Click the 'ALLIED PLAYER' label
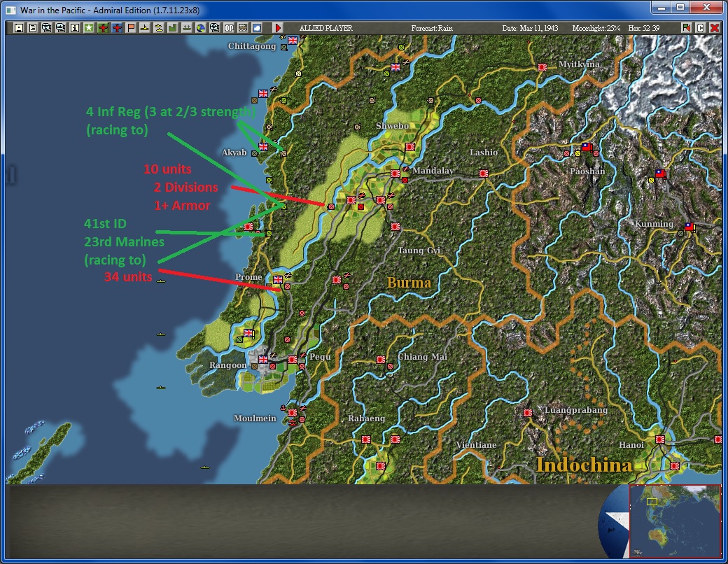The height and width of the screenshot is (564, 728). 326,28
